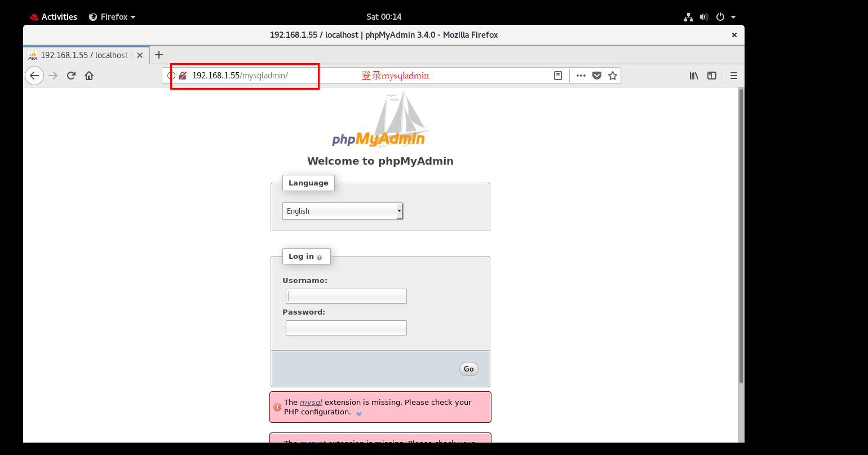Click the clock showing Sat 00:14
Image resolution: width=868 pixels, height=455 pixels.
pyautogui.click(x=383, y=17)
